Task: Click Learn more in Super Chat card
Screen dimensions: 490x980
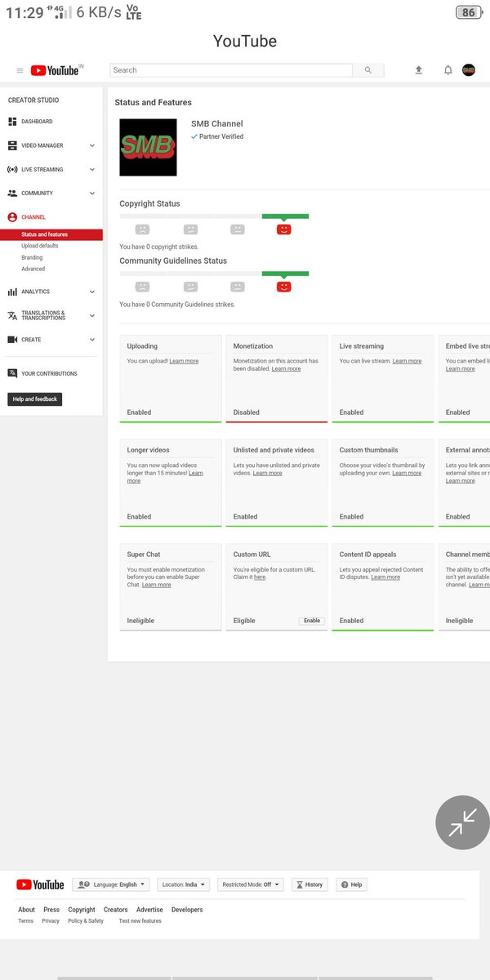Action: tap(157, 585)
